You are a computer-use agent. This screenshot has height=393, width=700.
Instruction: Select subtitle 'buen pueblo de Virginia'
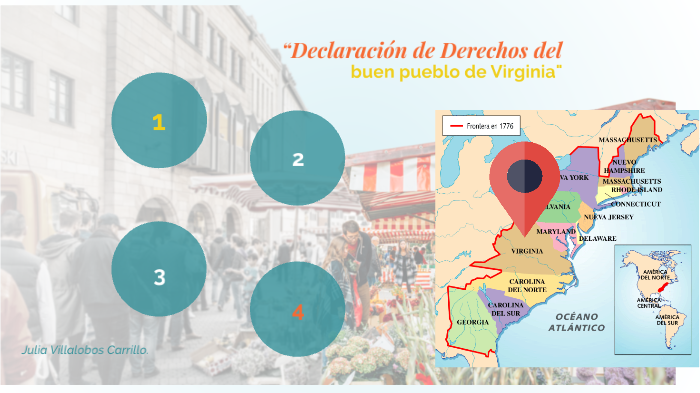(x=456, y=72)
